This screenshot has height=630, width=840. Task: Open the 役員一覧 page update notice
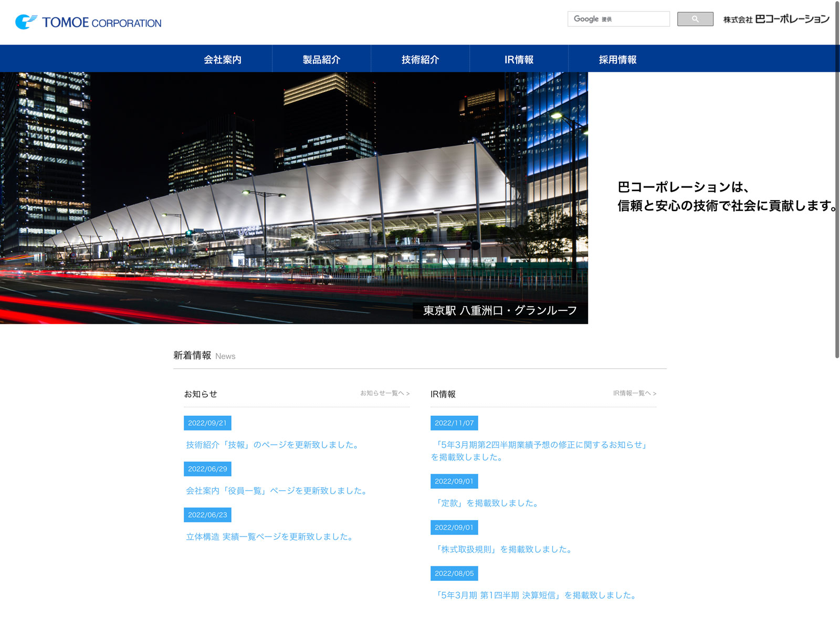click(x=277, y=491)
